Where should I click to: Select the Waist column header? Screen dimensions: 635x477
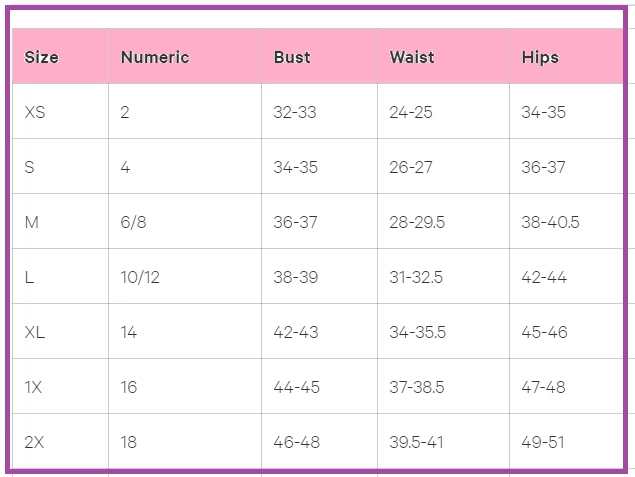tap(412, 57)
